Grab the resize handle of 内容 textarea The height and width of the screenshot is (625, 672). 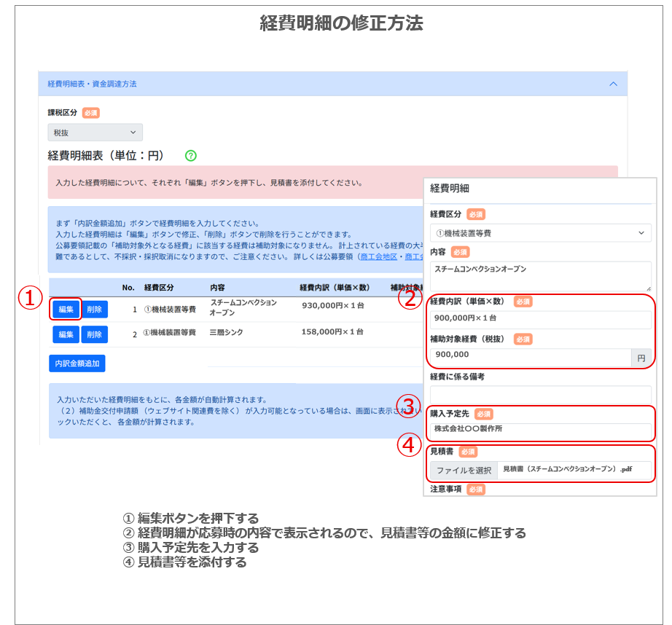(648, 288)
